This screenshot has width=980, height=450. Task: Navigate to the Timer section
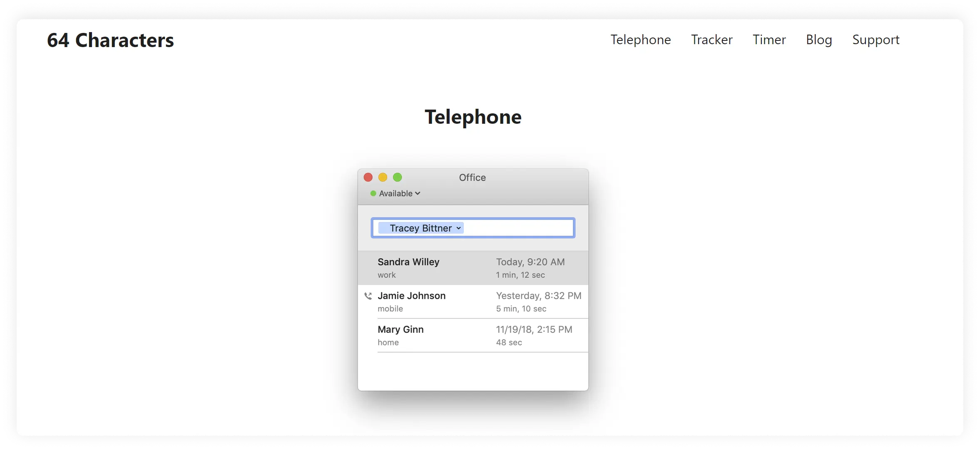769,40
